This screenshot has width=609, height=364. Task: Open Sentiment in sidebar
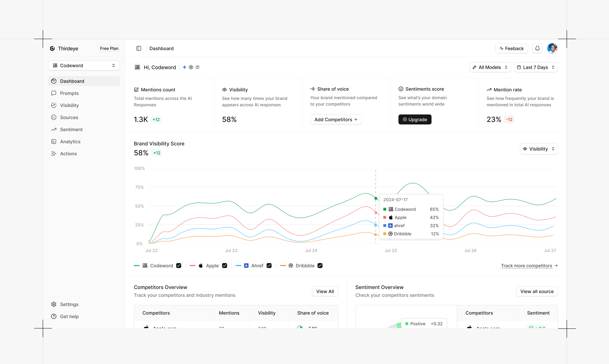click(84, 129)
